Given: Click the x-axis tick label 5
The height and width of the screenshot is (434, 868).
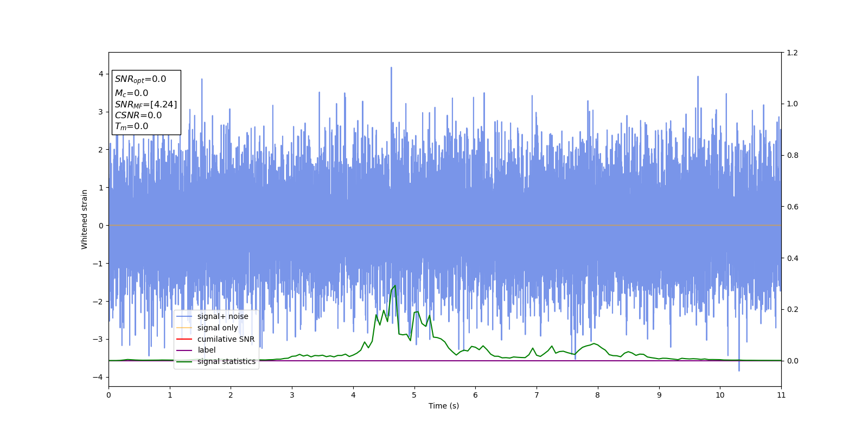Looking at the screenshot, I should pyautogui.click(x=414, y=395).
